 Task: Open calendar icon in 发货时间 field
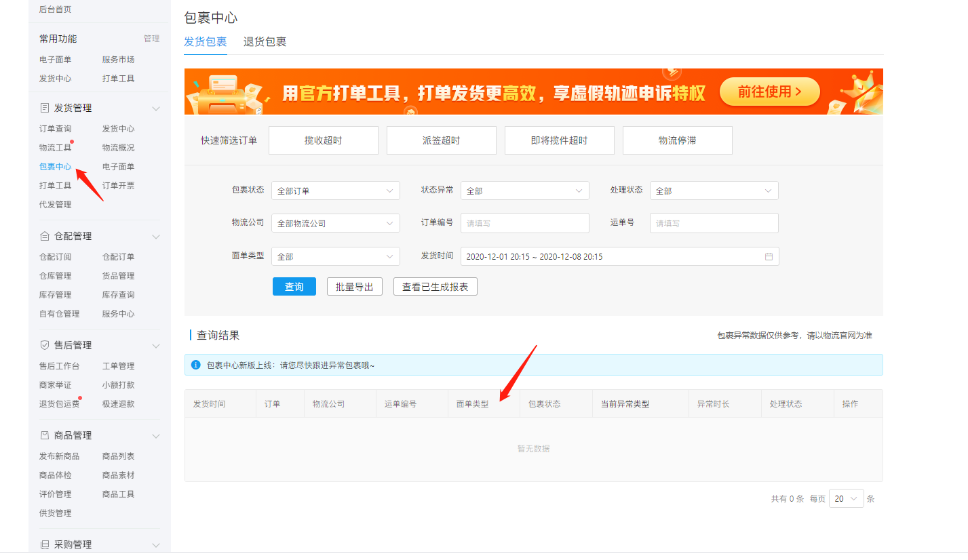coord(769,257)
